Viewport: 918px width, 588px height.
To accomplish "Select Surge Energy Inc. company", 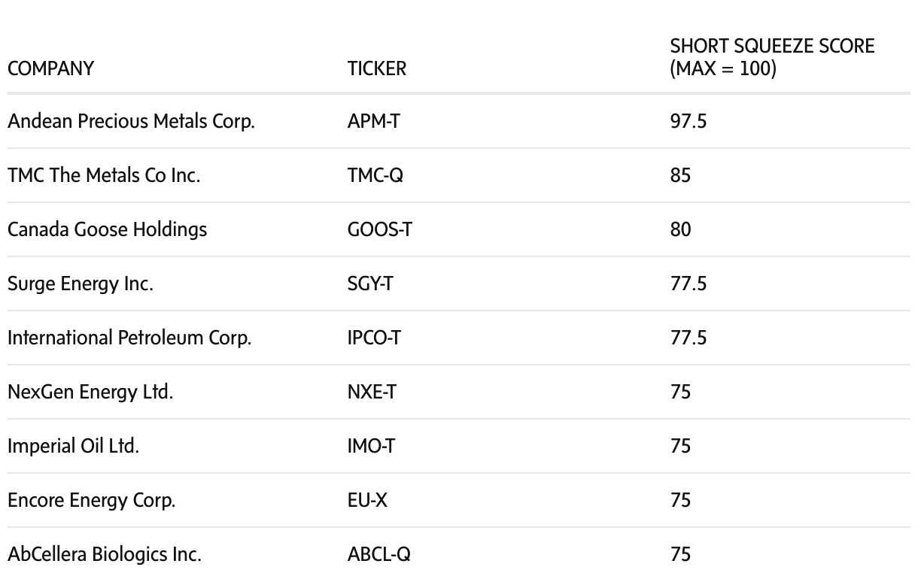I will point(81,283).
